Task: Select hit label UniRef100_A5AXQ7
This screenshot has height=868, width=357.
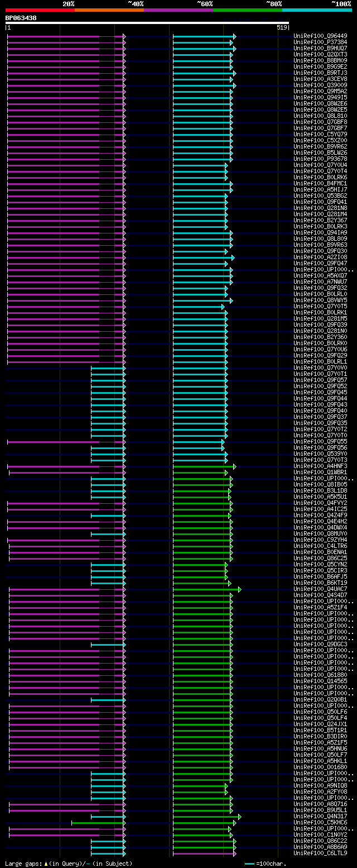Action: pyautogui.click(x=320, y=276)
